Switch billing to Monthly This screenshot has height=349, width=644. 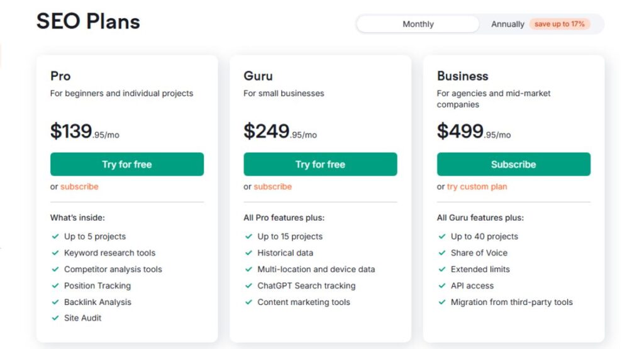(x=418, y=24)
